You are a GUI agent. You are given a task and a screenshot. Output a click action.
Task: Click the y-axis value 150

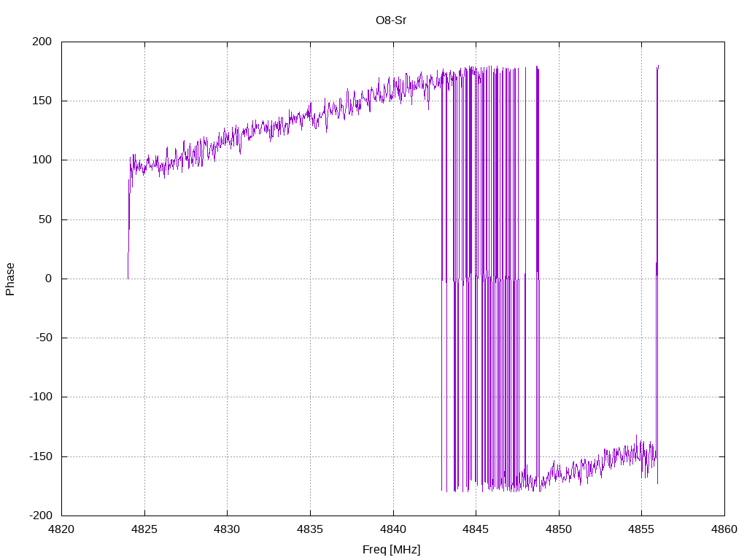click(x=42, y=101)
